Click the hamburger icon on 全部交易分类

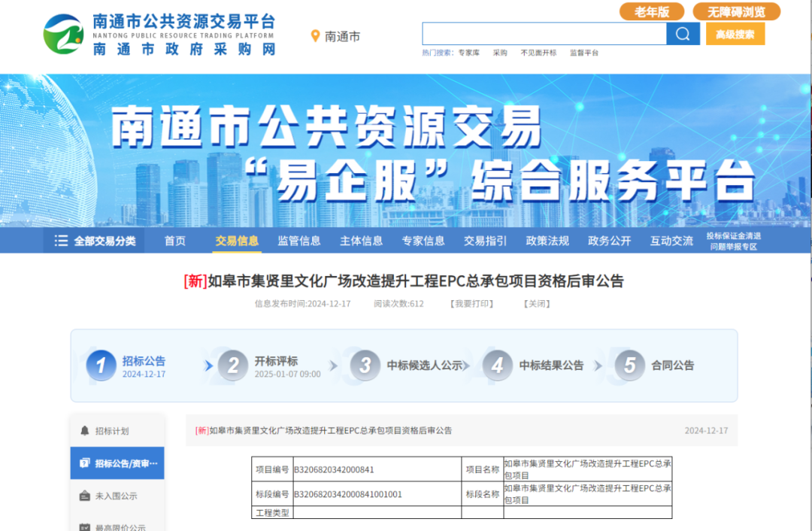click(62, 240)
